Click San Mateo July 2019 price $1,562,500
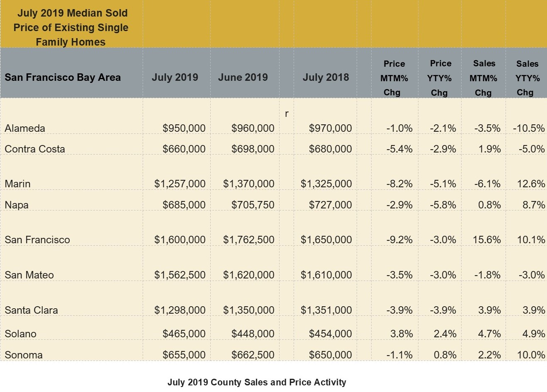Image resolution: width=547 pixels, height=392 pixels. coord(180,275)
